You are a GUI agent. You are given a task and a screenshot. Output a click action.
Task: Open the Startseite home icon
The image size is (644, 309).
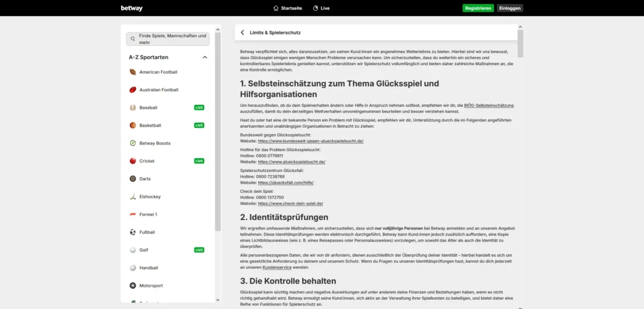coord(276,8)
